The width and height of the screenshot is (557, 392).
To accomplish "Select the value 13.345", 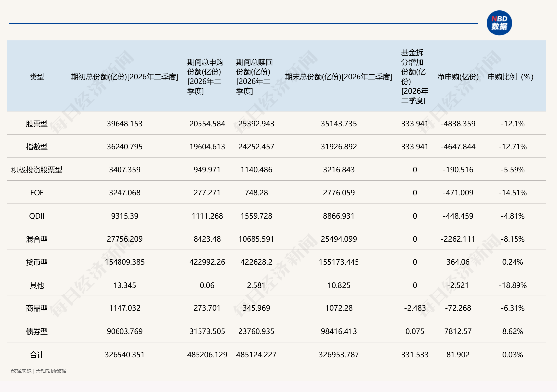I will coord(125,285).
